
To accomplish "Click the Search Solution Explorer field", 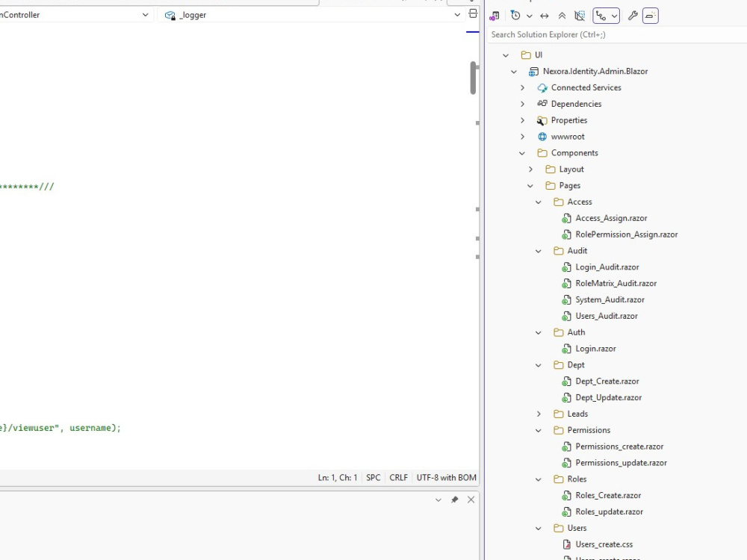I will 617,35.
